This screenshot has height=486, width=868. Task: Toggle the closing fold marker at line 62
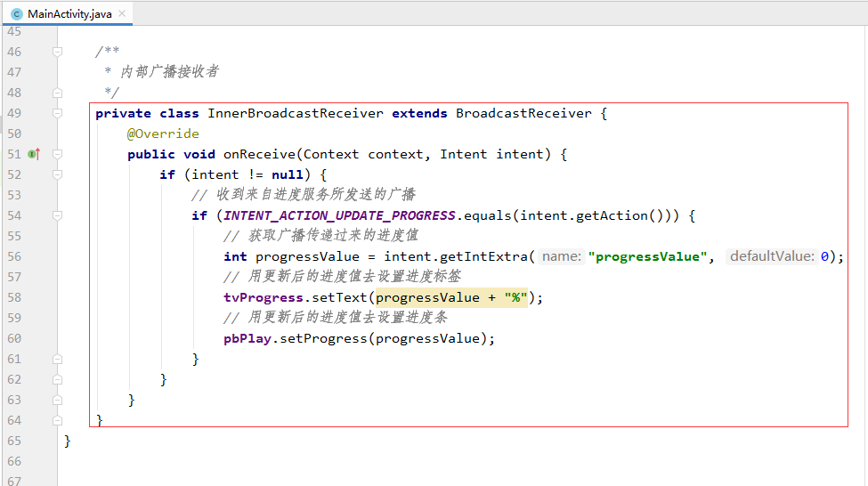coord(57,379)
